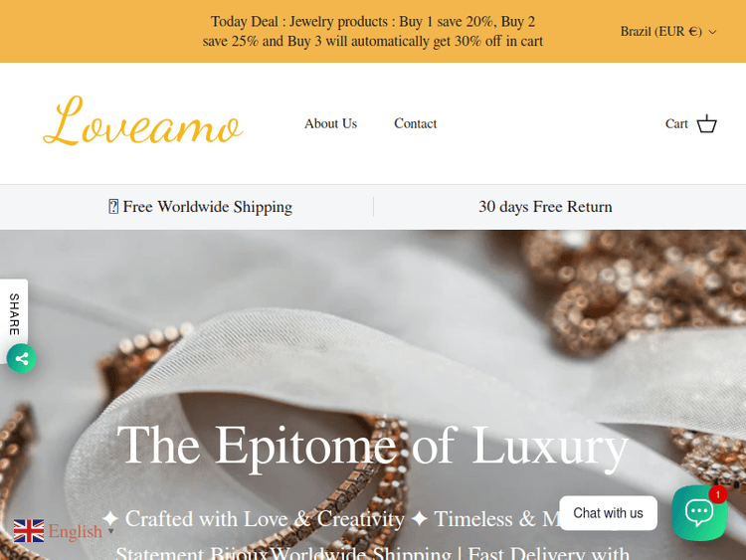Click the Cart text link
746x560 pixels.
coord(676,123)
